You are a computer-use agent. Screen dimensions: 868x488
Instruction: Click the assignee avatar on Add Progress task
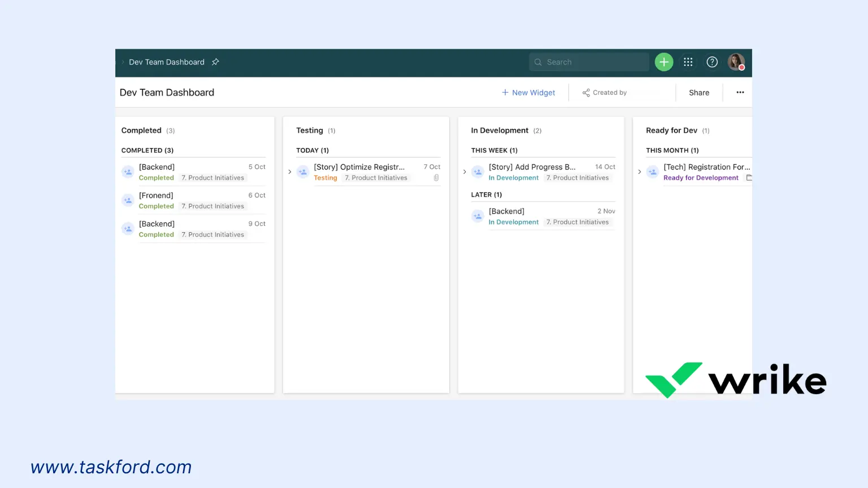(478, 172)
